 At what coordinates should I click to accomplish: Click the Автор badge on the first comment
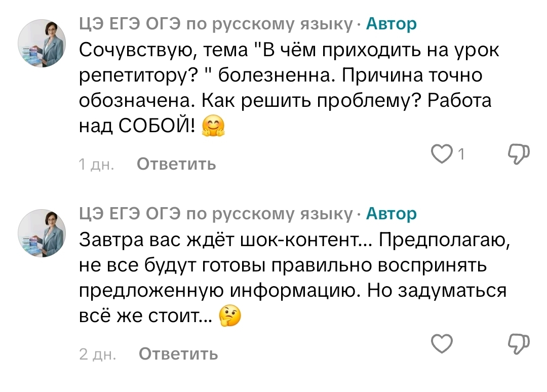pyautogui.click(x=391, y=24)
